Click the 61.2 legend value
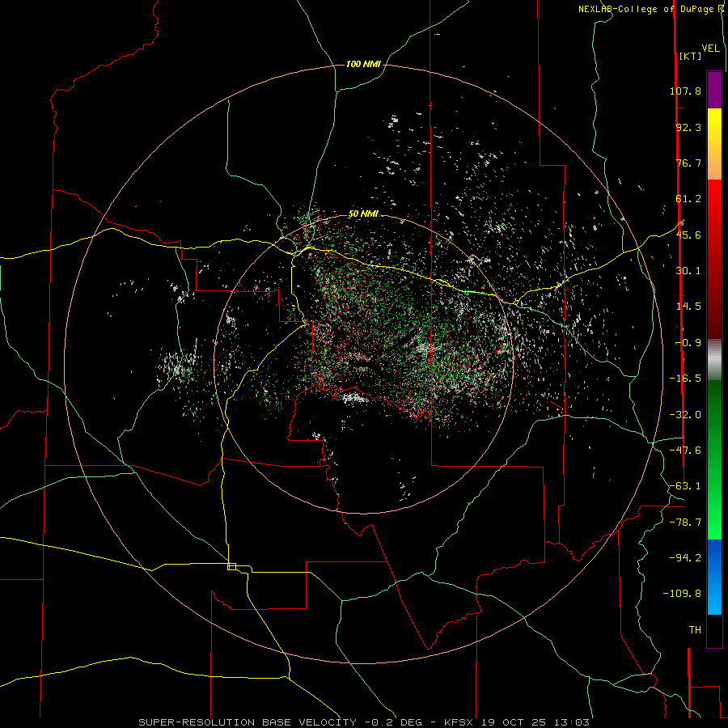Viewport: 728px width, 728px height. pyautogui.click(x=688, y=199)
